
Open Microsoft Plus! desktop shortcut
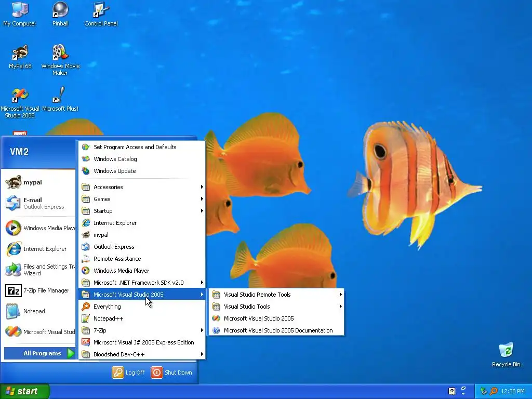(x=60, y=99)
